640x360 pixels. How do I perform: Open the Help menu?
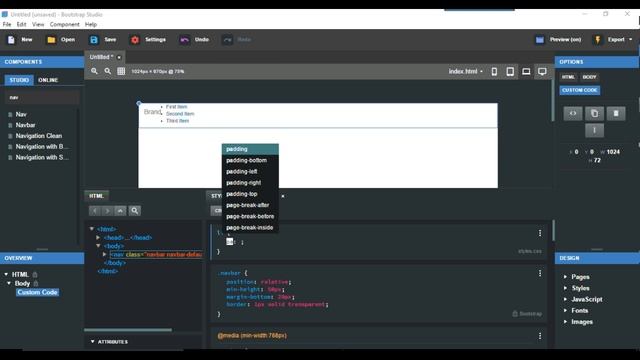(91, 24)
